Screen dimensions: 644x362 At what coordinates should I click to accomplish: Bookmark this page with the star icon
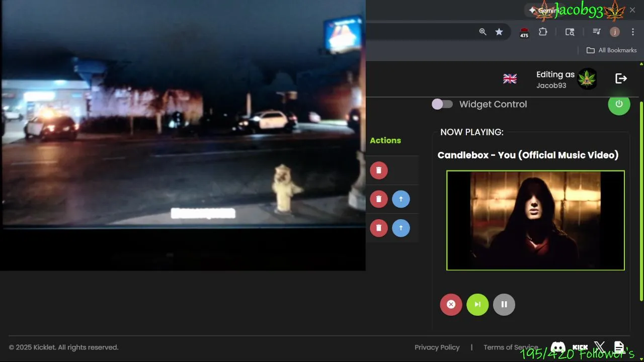tap(499, 32)
